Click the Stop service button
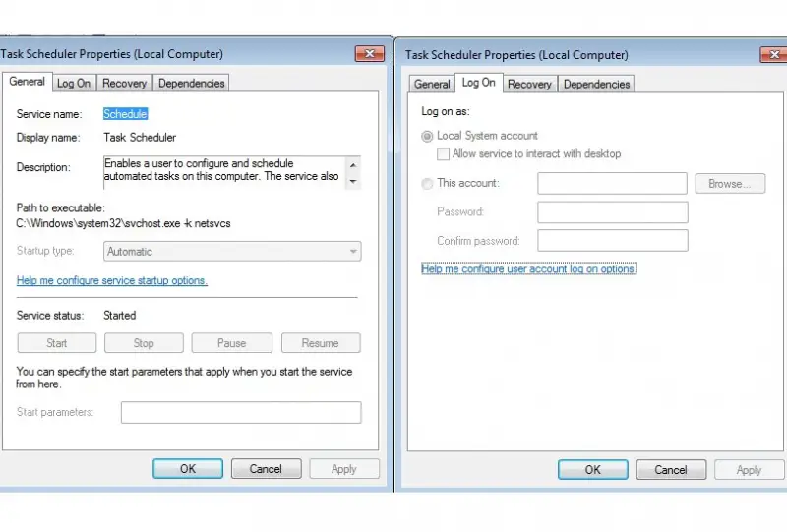The height and width of the screenshot is (532, 787). pyautogui.click(x=144, y=343)
